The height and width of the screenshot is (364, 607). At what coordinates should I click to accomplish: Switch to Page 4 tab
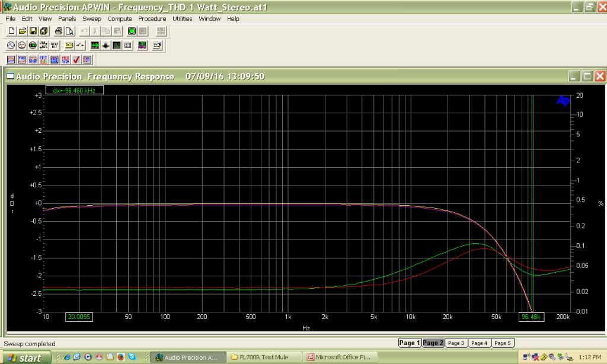coord(479,343)
